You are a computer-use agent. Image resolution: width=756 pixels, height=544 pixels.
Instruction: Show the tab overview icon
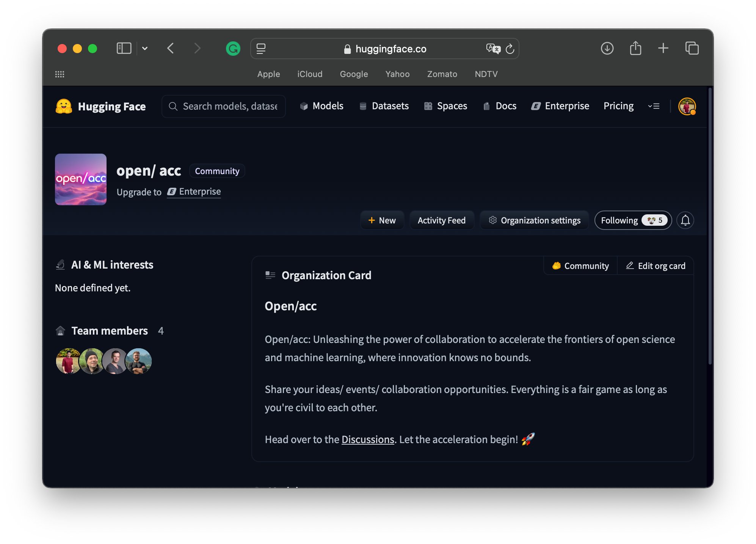click(692, 48)
